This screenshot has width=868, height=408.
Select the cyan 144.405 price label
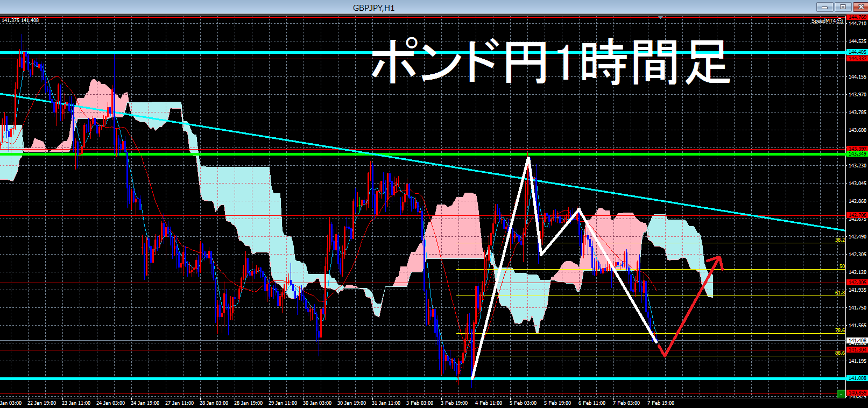pyautogui.click(x=857, y=52)
